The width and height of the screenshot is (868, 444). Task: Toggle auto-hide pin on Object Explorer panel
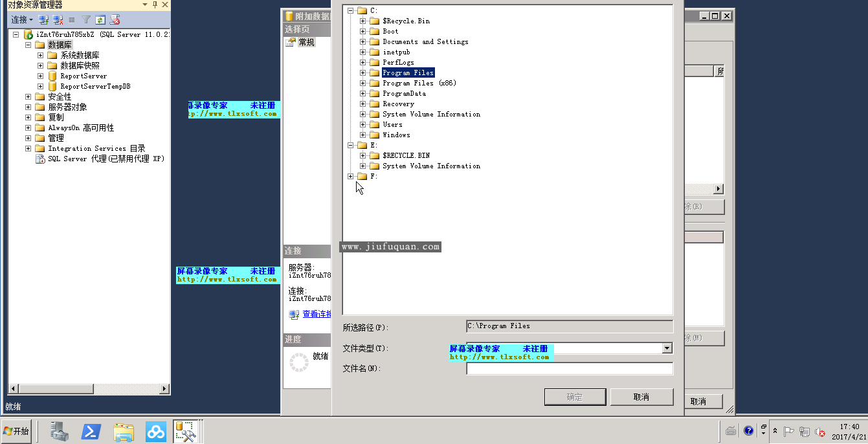155,5
